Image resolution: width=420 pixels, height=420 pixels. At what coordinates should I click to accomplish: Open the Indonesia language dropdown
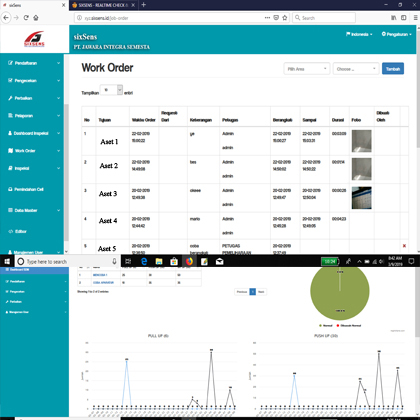tap(359, 34)
